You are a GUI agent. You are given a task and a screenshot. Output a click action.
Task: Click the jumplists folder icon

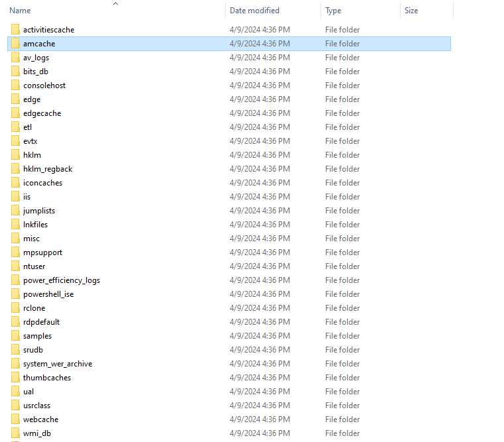[15, 210]
